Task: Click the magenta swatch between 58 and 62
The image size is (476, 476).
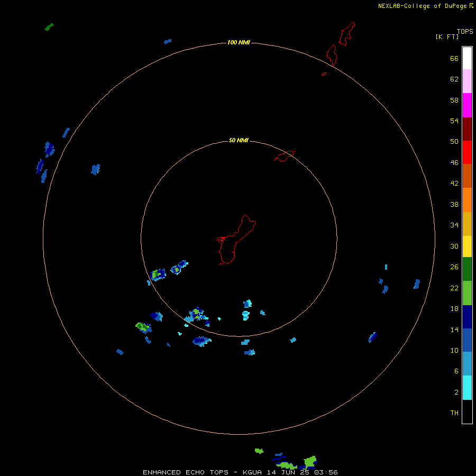Action: [467, 105]
